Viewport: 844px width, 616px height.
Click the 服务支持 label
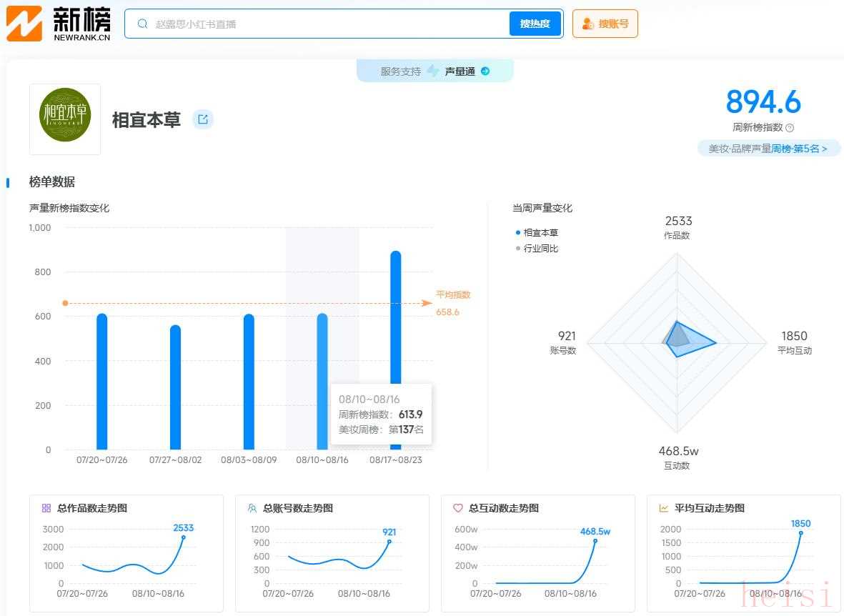[x=400, y=71]
